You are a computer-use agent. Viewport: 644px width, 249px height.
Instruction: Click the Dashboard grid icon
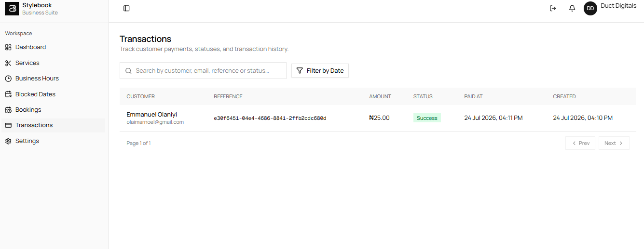(8, 47)
